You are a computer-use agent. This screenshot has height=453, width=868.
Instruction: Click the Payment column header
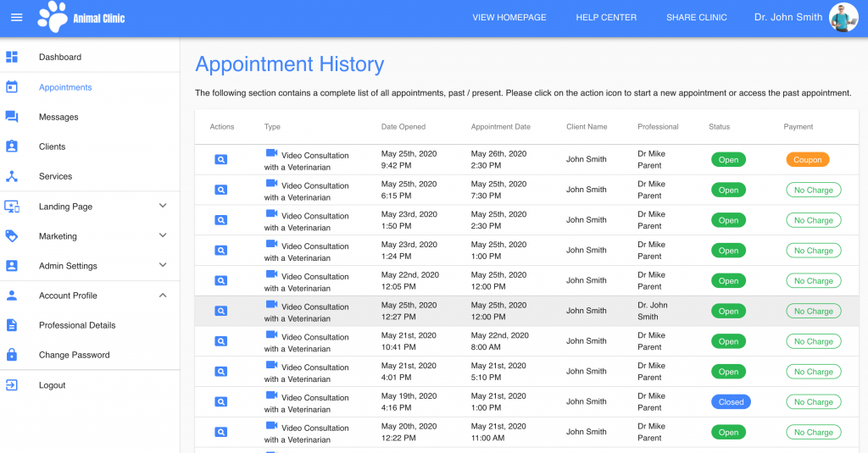pyautogui.click(x=798, y=127)
